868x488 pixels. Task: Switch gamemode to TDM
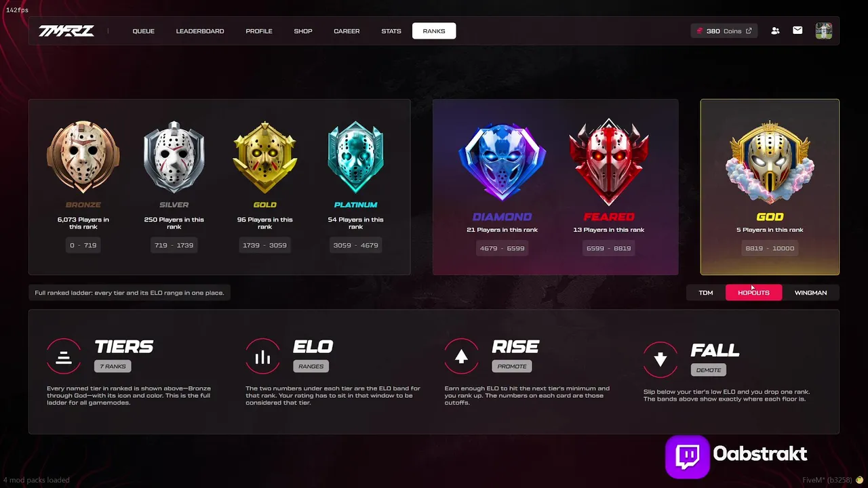706,293
